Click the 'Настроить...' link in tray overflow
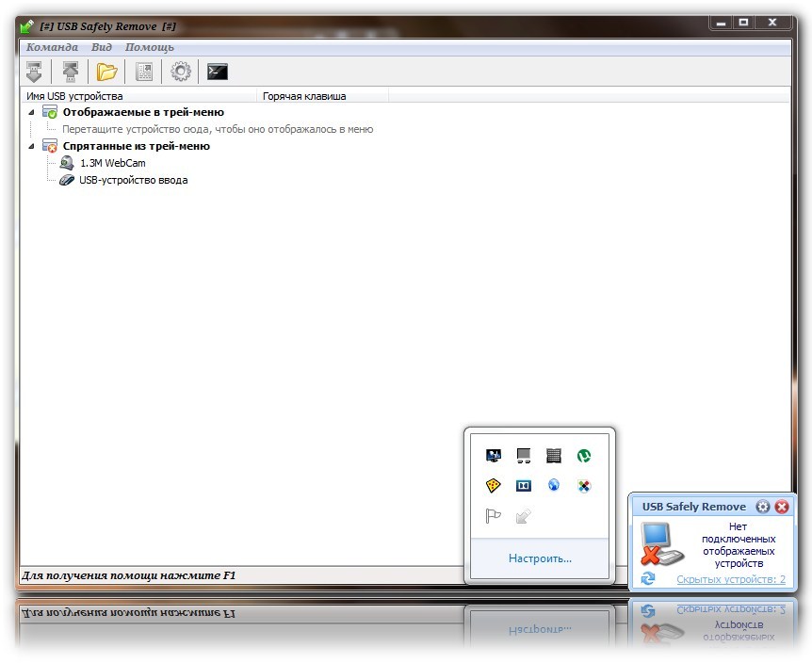 coord(540,558)
